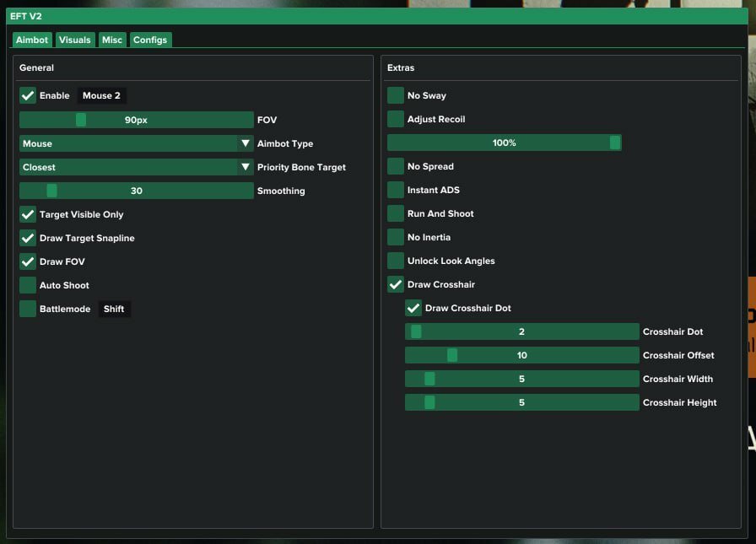This screenshot has height=544, width=756.
Task: Select the Configs tab
Action: pyautogui.click(x=150, y=40)
